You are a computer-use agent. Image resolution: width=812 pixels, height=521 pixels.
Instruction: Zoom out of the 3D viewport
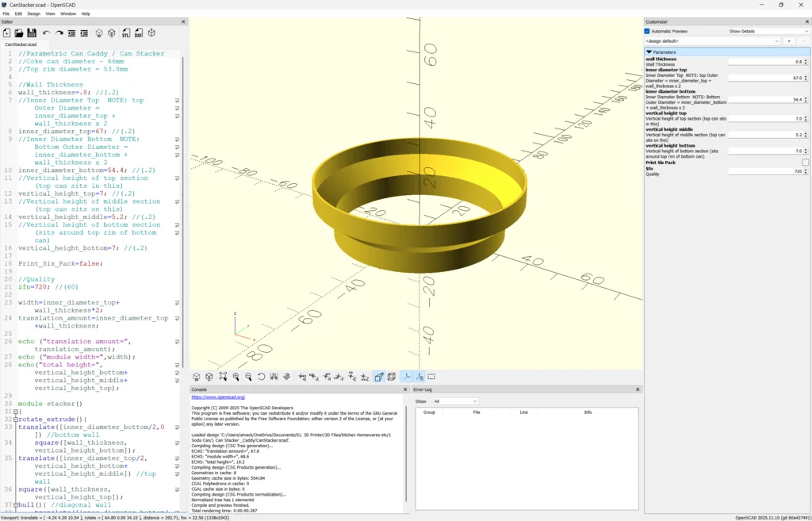(x=248, y=377)
